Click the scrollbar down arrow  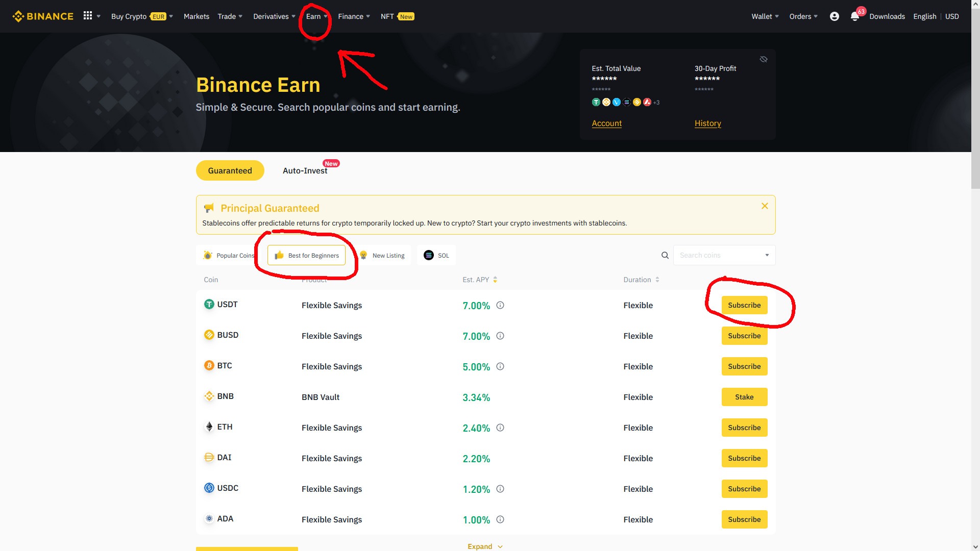[x=975, y=547]
